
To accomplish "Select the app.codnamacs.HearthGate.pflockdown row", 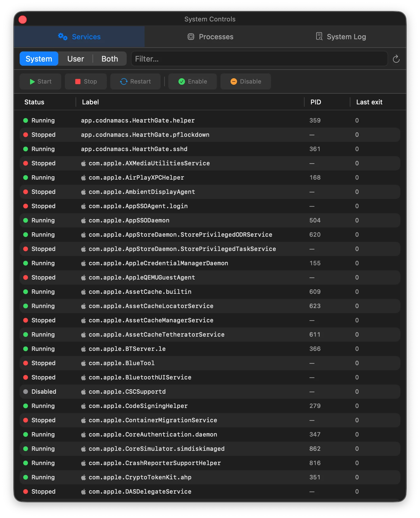I will (210, 135).
